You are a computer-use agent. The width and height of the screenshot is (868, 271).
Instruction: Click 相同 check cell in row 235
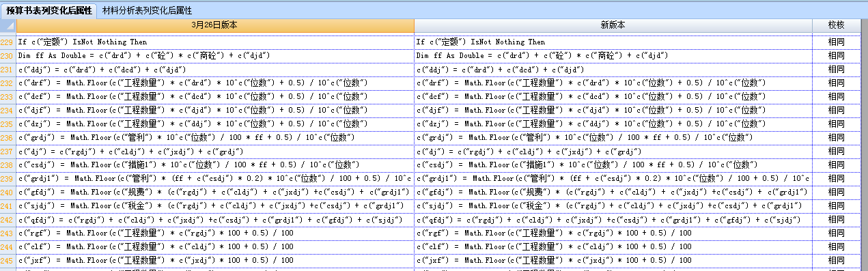pyautogui.click(x=836, y=124)
